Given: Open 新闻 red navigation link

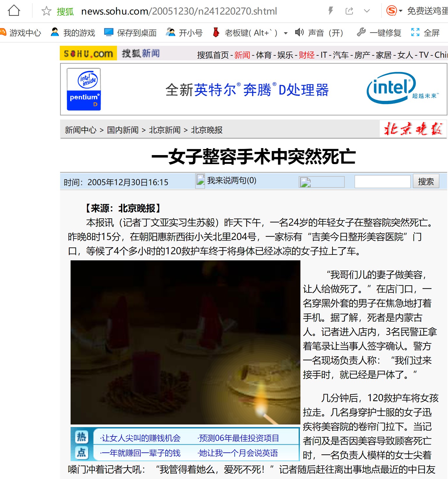Looking at the screenshot, I should click(x=242, y=55).
